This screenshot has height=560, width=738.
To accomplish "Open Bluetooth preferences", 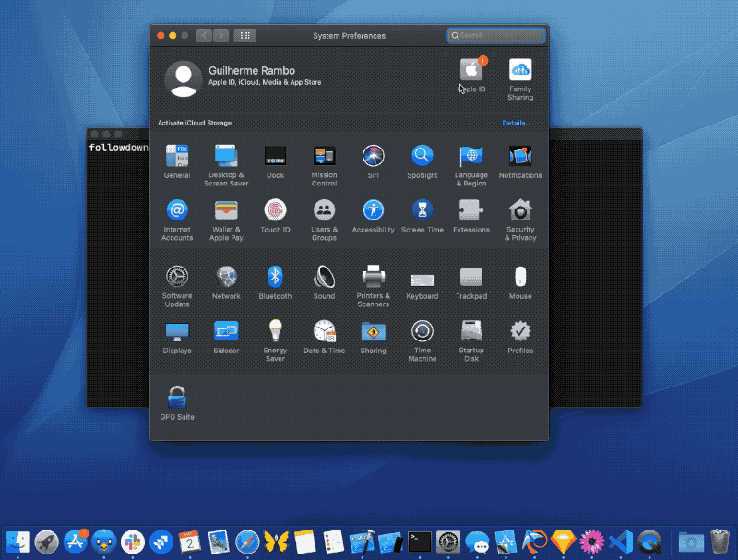I will [x=275, y=277].
